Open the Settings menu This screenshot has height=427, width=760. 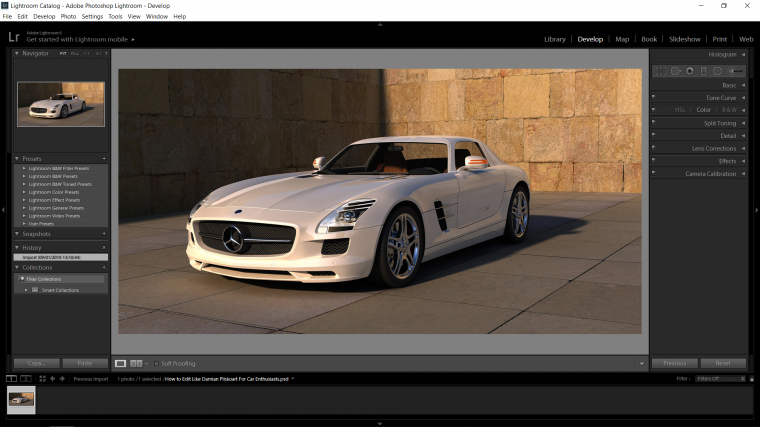pos(92,16)
